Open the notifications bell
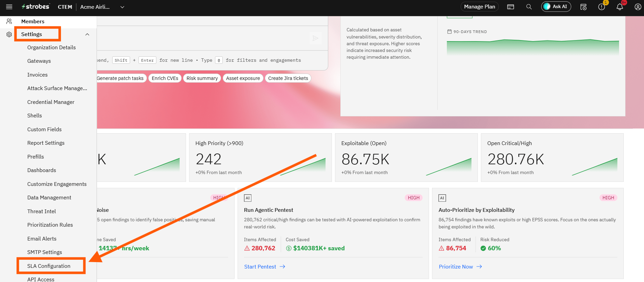The image size is (644, 282). tap(620, 7)
